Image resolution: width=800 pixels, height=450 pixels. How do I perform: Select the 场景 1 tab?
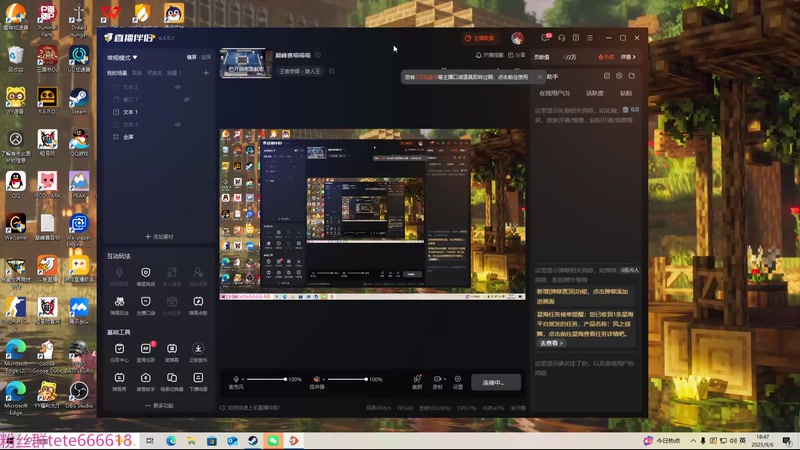pyautogui.click(x=174, y=73)
